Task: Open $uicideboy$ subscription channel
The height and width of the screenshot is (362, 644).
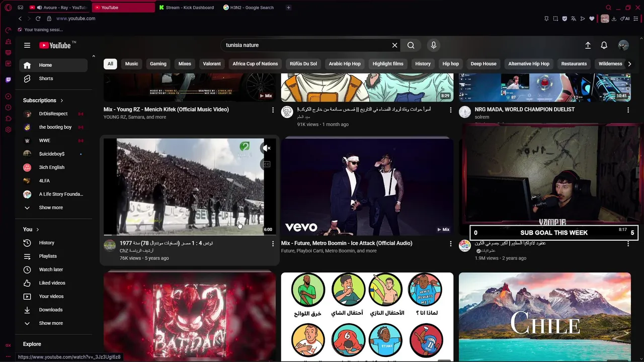Action: [x=53, y=154]
